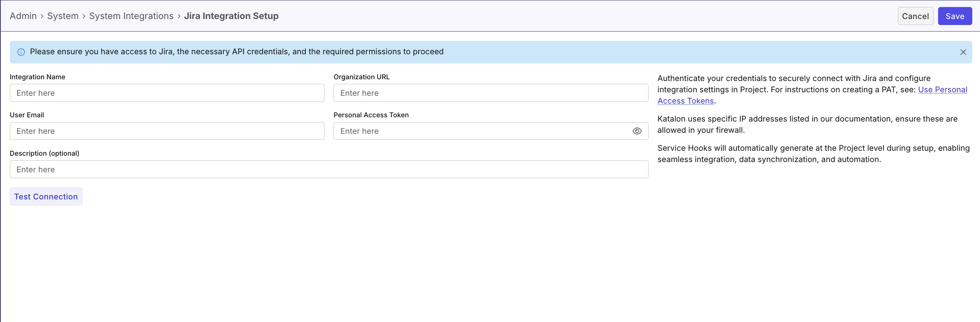Go to Admin breadcrumb

[23, 16]
